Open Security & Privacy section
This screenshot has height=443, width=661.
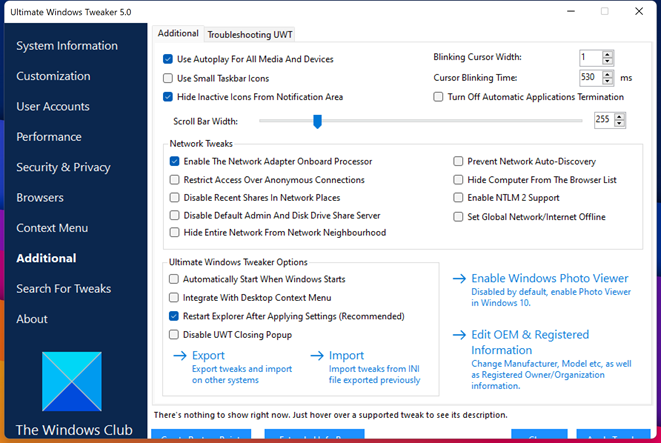(x=63, y=167)
